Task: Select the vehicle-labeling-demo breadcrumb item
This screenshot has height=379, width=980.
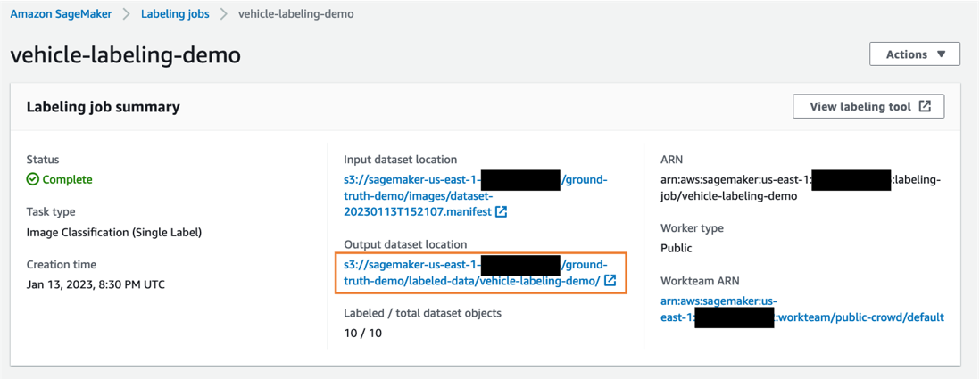Action: pos(295,14)
